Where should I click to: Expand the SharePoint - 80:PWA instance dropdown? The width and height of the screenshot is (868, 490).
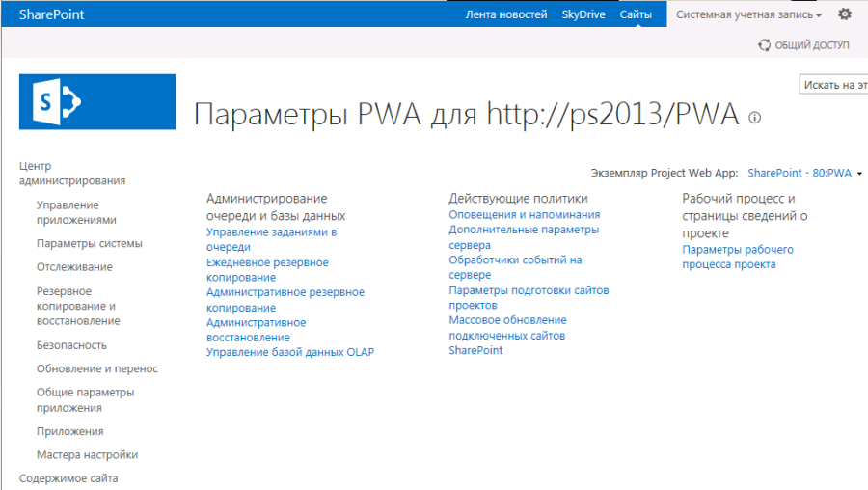point(805,173)
